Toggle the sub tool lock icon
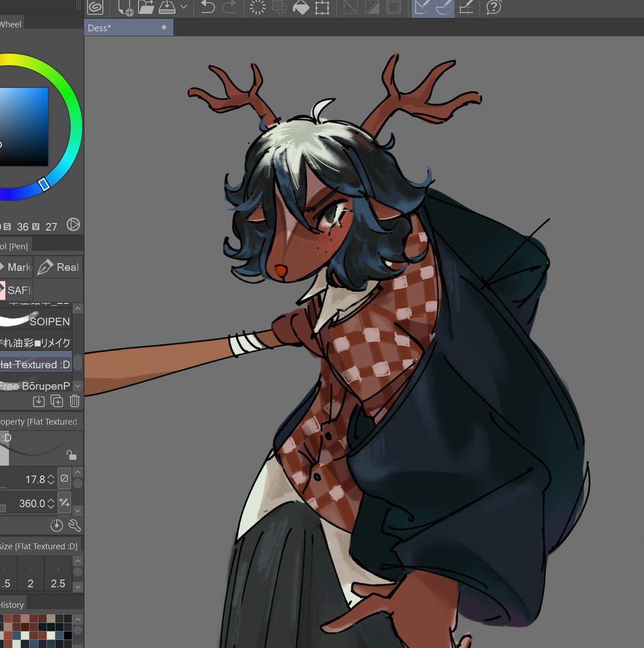The width and height of the screenshot is (644, 648). point(71,455)
